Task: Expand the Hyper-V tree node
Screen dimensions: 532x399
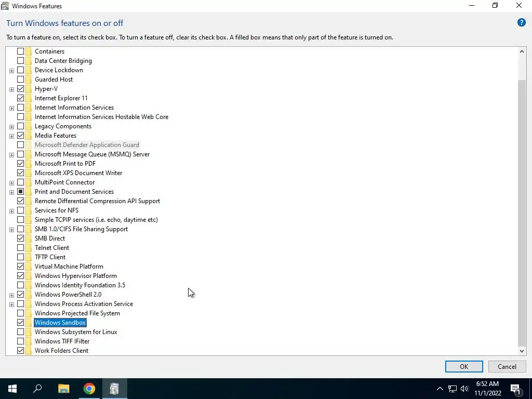Action: tap(11, 89)
